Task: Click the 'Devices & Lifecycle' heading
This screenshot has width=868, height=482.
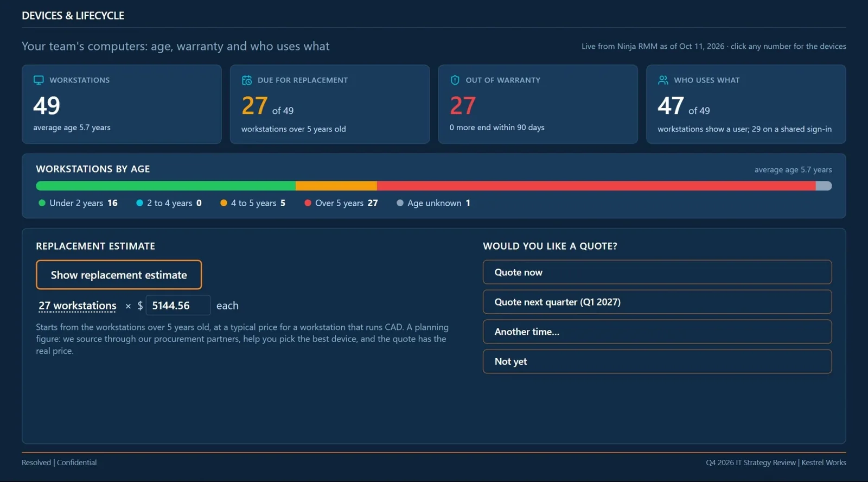Action: 73,16
